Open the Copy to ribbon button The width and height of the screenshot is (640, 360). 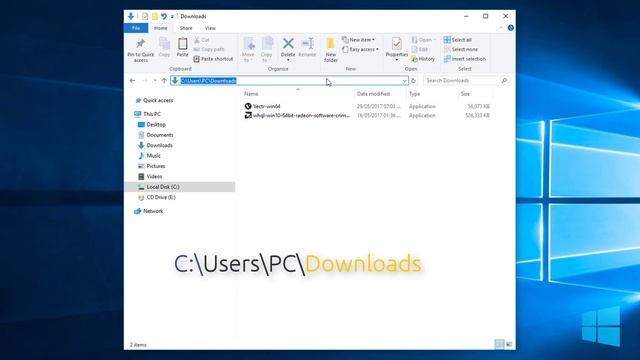click(x=267, y=49)
